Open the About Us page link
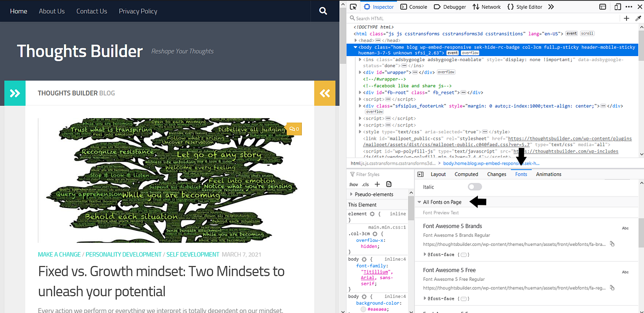The width and height of the screenshot is (644, 313). coord(52,11)
